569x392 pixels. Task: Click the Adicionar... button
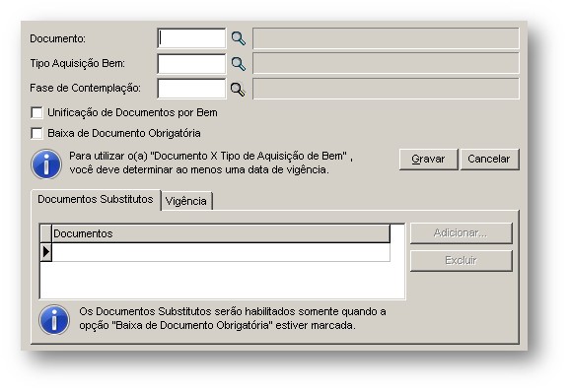pyautogui.click(x=462, y=233)
